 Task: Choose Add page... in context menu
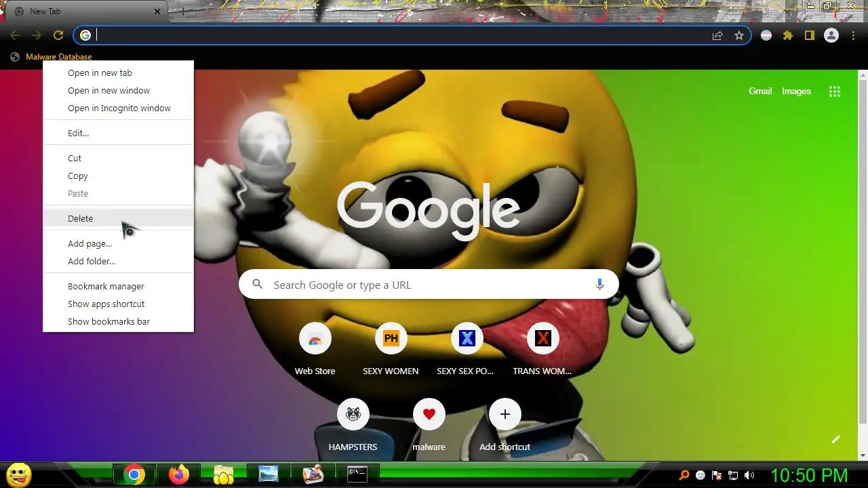coord(119,243)
